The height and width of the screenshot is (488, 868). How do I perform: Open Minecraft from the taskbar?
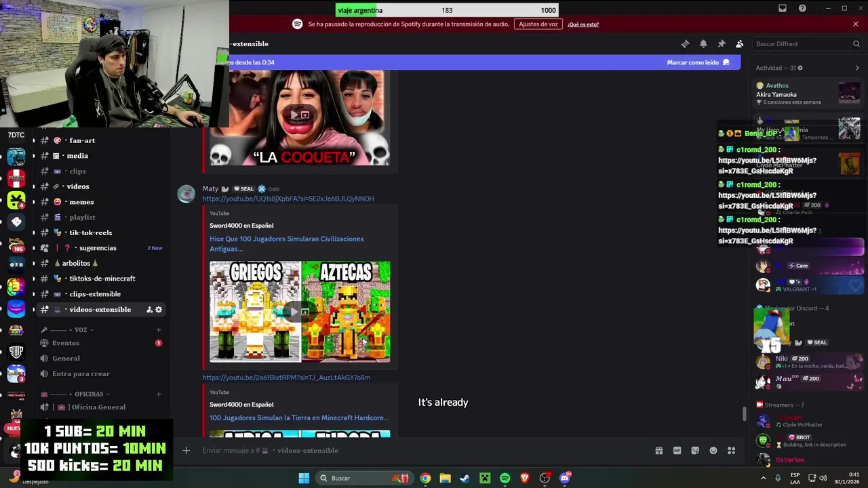485,478
